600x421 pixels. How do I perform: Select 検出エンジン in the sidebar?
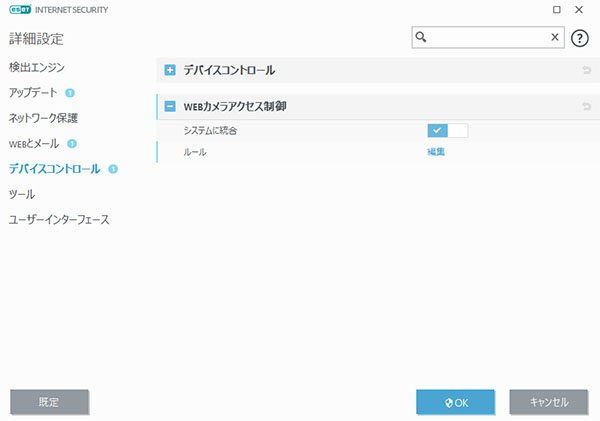pos(37,67)
